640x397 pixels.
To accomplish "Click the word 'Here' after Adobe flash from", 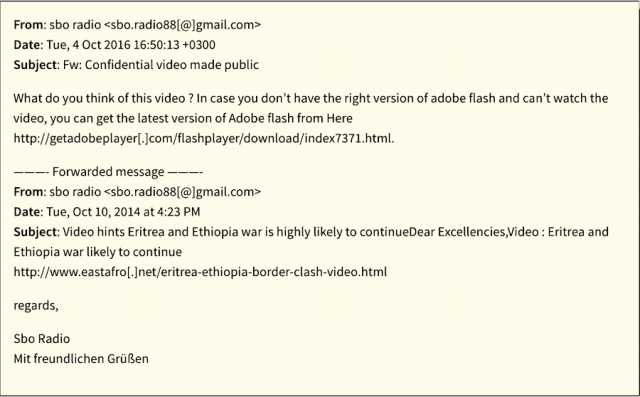I will click(x=340, y=118).
